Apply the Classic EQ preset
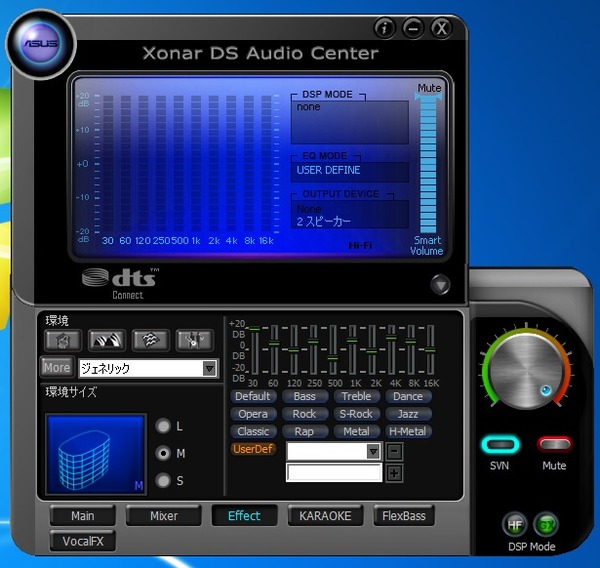Image resolution: width=600 pixels, height=568 pixels. point(253,431)
